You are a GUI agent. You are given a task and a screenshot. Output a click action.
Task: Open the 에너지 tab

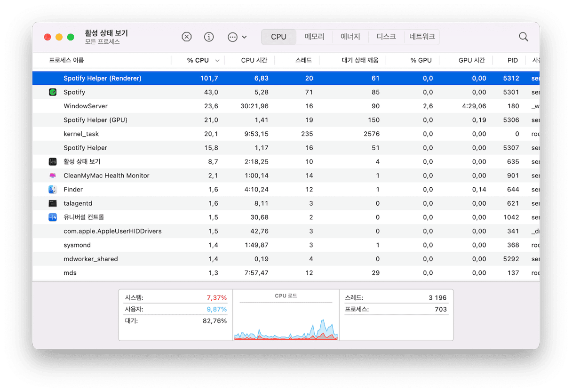pos(350,37)
